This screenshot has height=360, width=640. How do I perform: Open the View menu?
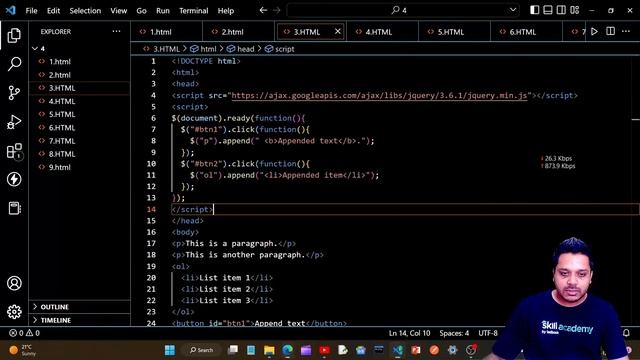[119, 11]
